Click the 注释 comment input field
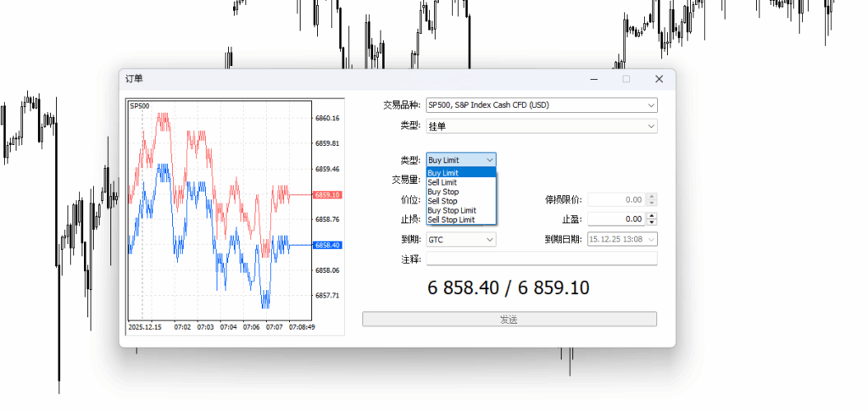The image size is (868, 412). pyautogui.click(x=542, y=259)
